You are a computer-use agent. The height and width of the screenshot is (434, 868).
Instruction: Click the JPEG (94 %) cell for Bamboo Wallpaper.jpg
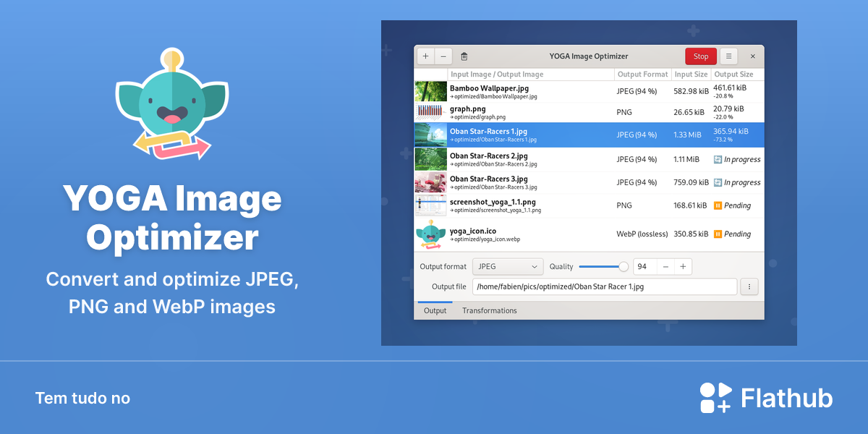[x=637, y=91]
